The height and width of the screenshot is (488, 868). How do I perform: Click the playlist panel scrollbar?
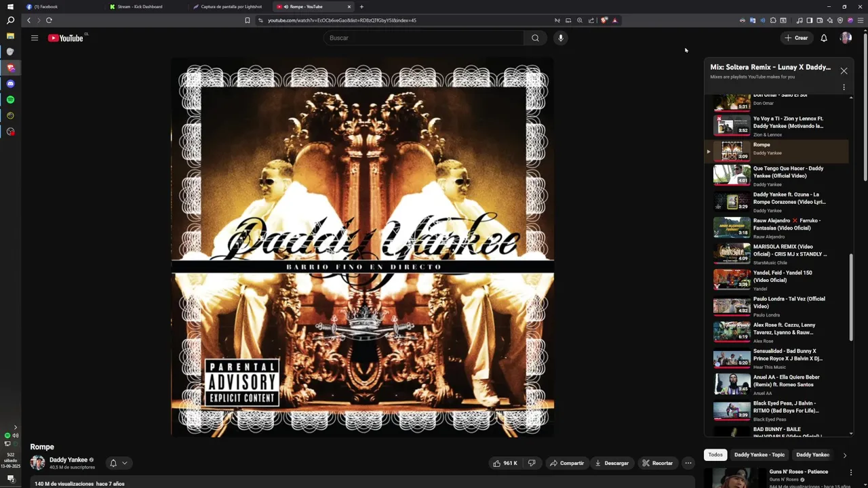click(x=851, y=297)
